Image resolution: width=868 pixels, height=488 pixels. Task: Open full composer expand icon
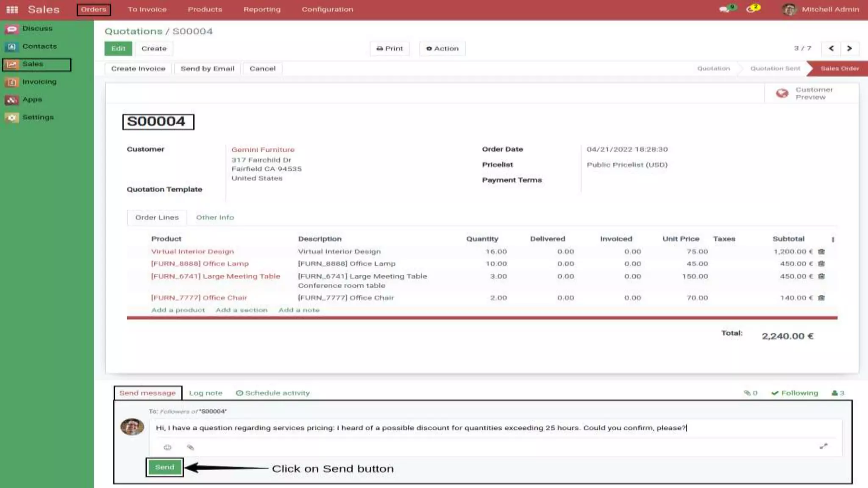click(x=823, y=446)
